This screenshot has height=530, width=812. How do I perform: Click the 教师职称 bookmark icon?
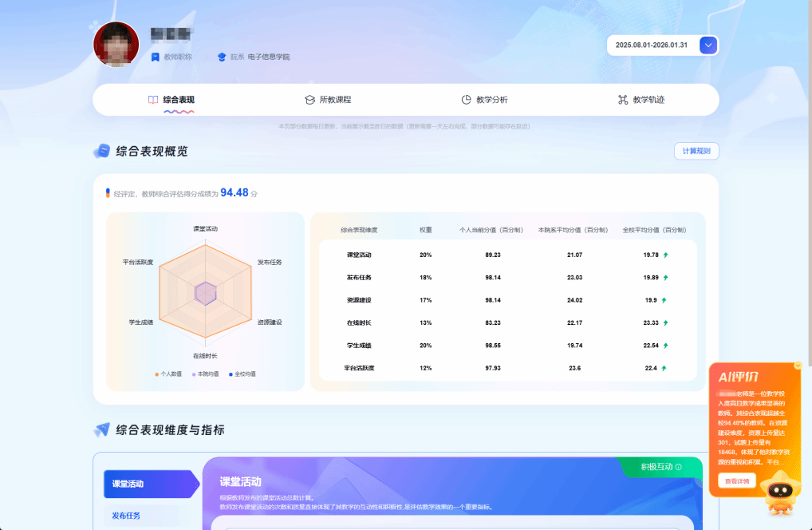156,57
